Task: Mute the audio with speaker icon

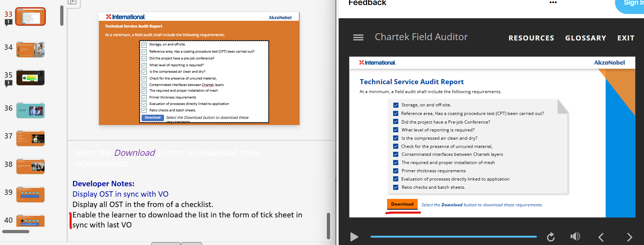Action: coord(575,236)
